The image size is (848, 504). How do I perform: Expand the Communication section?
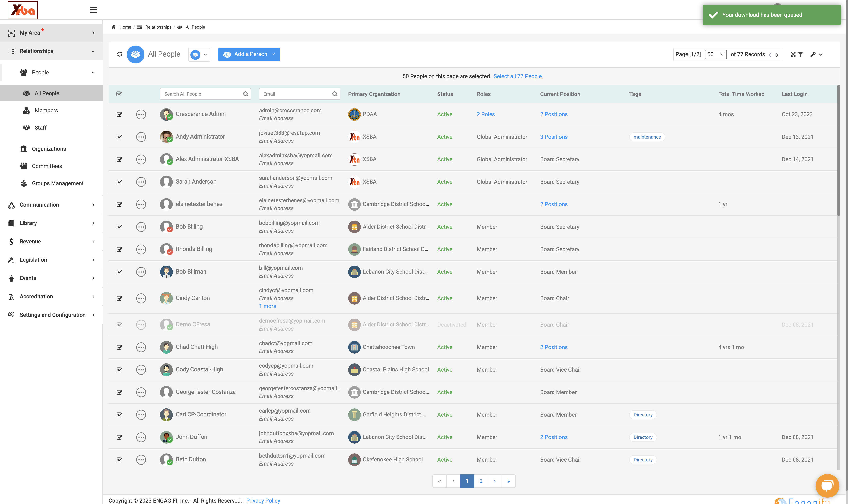click(x=51, y=205)
